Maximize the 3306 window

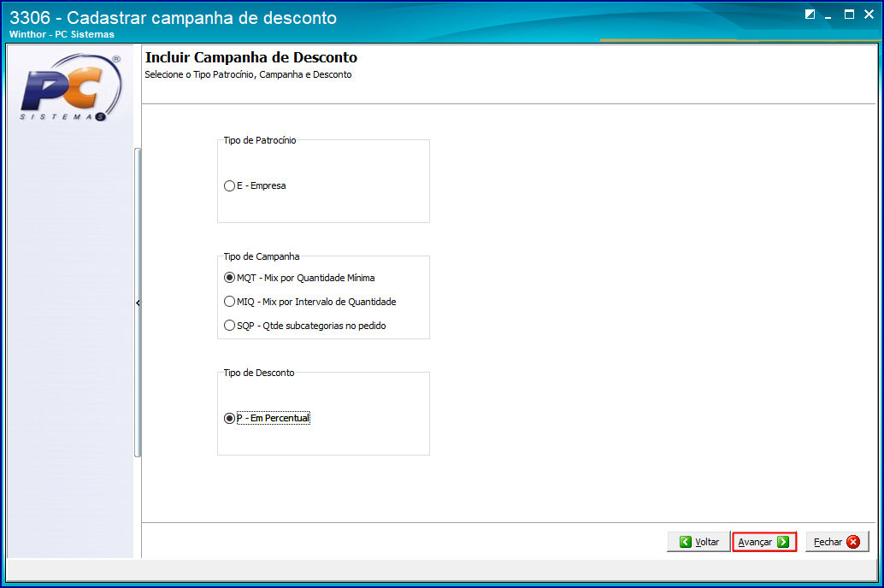click(x=849, y=15)
